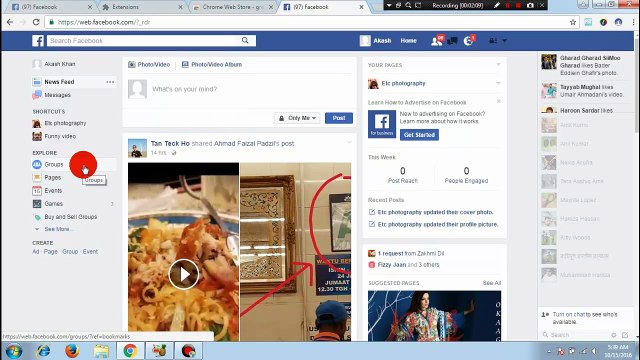This screenshot has height=360, width=640.
Task: Open profile picture update recent post
Action: (438, 224)
